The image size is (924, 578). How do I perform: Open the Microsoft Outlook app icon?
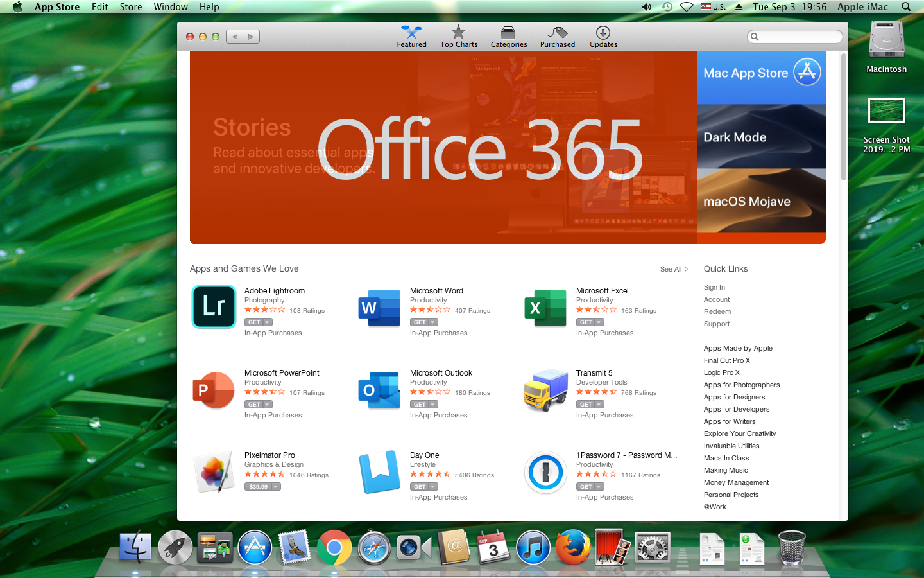[379, 390]
